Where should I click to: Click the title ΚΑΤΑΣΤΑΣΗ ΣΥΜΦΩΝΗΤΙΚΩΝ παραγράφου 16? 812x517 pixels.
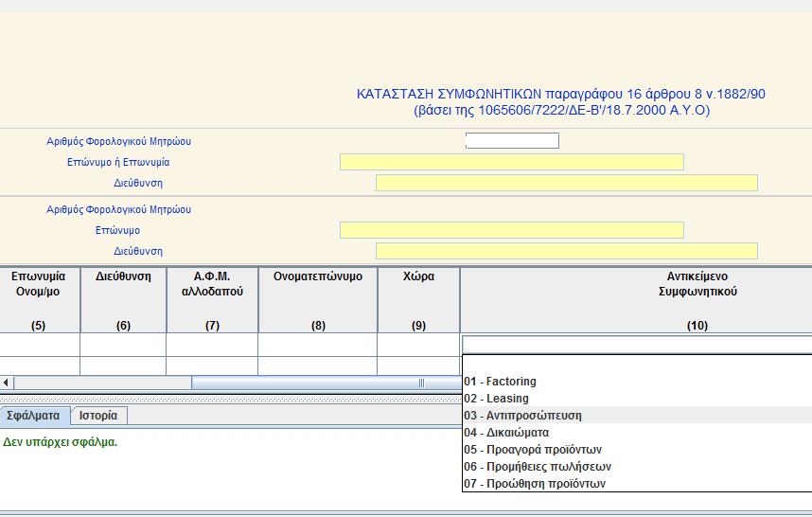pos(561,95)
